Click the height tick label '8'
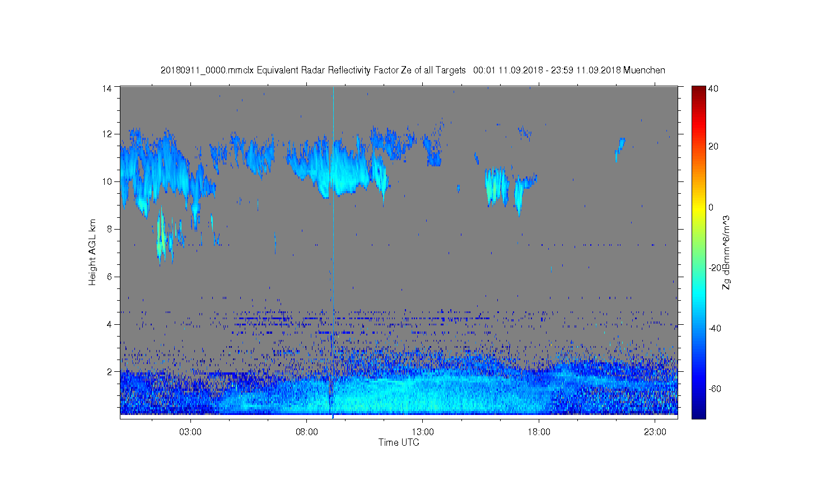The width and height of the screenshot is (840, 504). pos(110,229)
